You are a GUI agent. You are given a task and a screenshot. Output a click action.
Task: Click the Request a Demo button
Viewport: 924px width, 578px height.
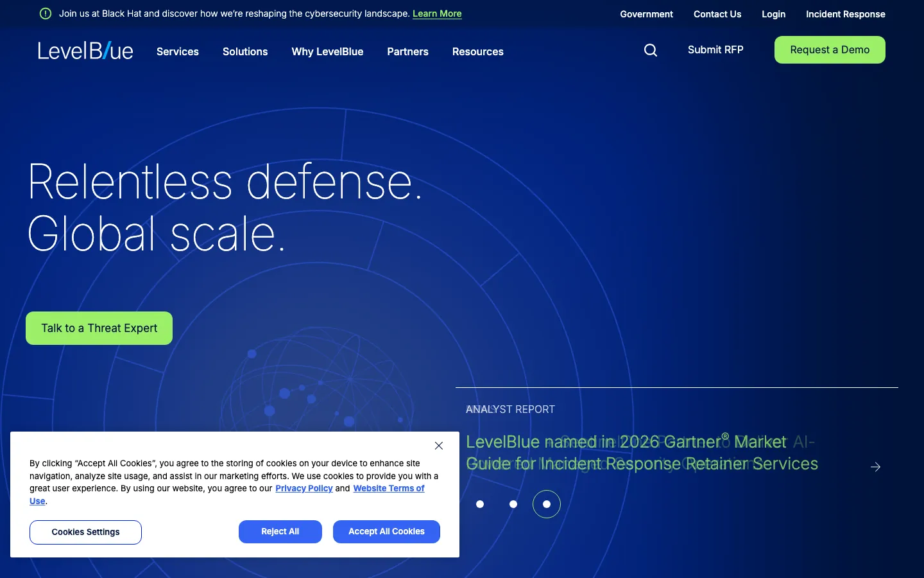coord(830,49)
